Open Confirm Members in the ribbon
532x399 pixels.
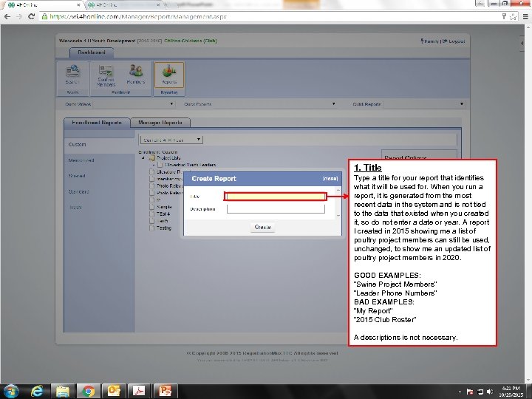pyautogui.click(x=106, y=75)
